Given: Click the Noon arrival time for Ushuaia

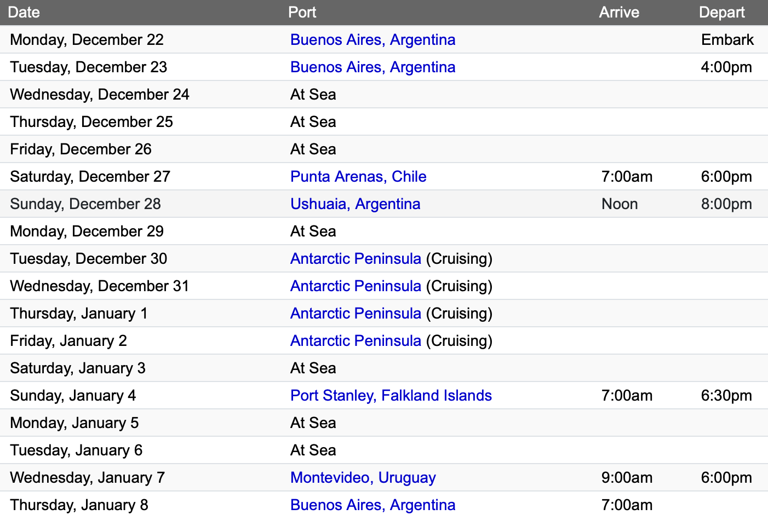Looking at the screenshot, I should [x=620, y=204].
